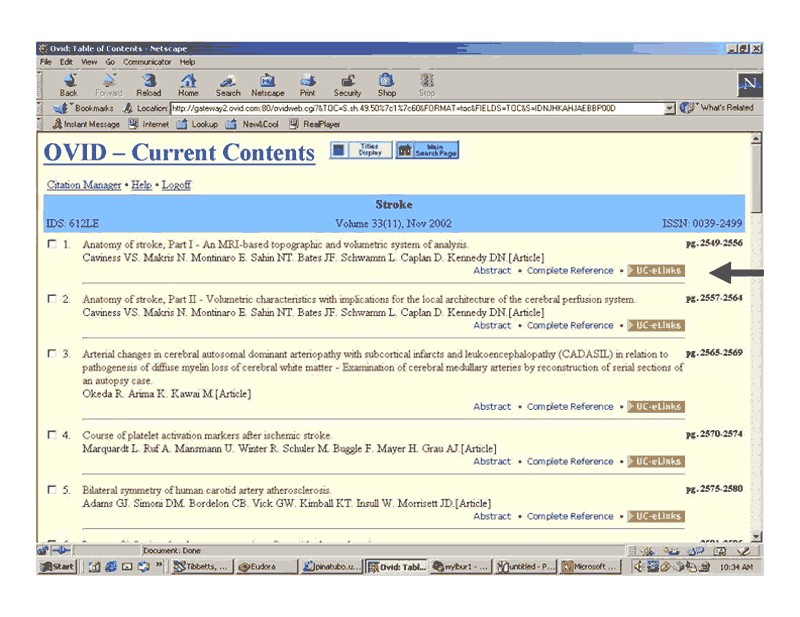Click the Windows Start button

58,566
